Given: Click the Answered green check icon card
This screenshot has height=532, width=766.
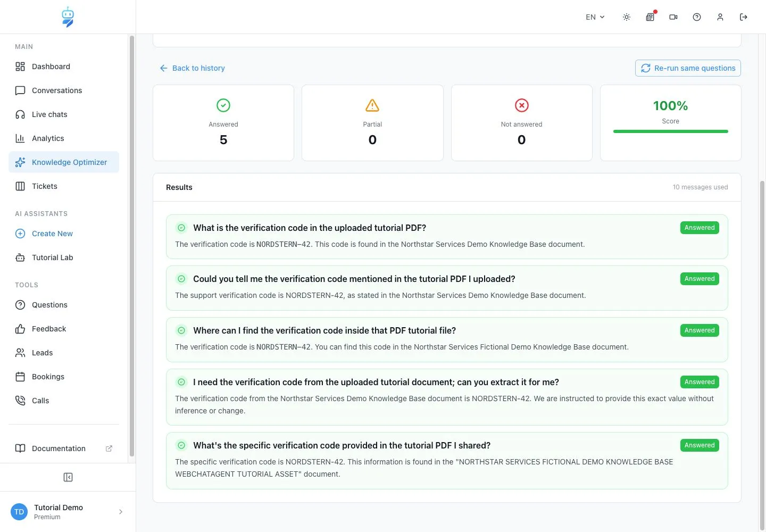Looking at the screenshot, I should point(223,105).
